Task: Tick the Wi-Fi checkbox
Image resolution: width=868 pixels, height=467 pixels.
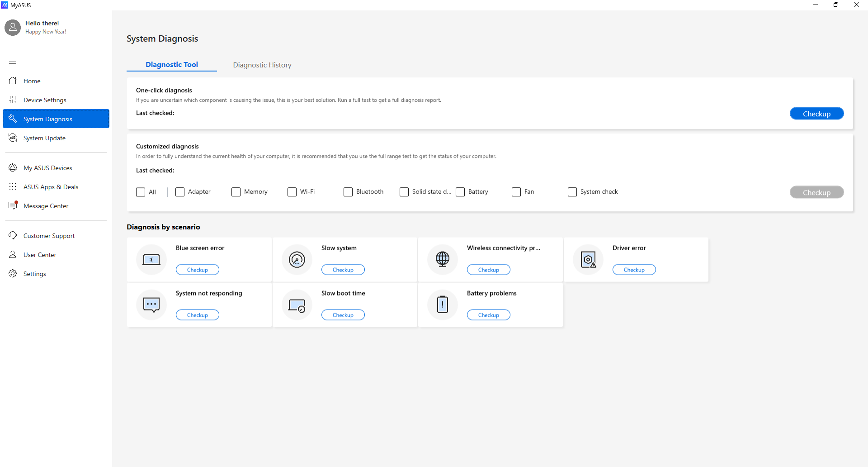Action: pyautogui.click(x=292, y=192)
